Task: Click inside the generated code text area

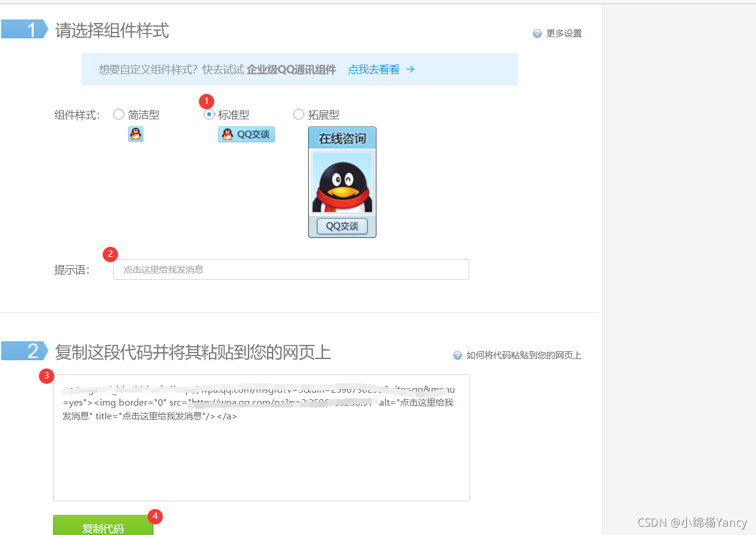Action: tap(261, 438)
